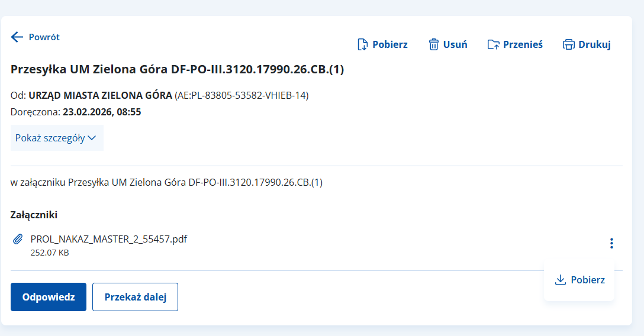The width and height of the screenshot is (644, 336).
Task: Click the top toolbar Pobierz label
Action: pos(389,44)
